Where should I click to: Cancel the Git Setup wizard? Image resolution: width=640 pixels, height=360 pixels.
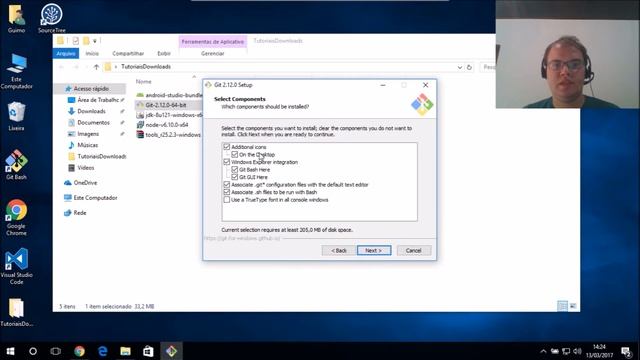click(x=413, y=250)
